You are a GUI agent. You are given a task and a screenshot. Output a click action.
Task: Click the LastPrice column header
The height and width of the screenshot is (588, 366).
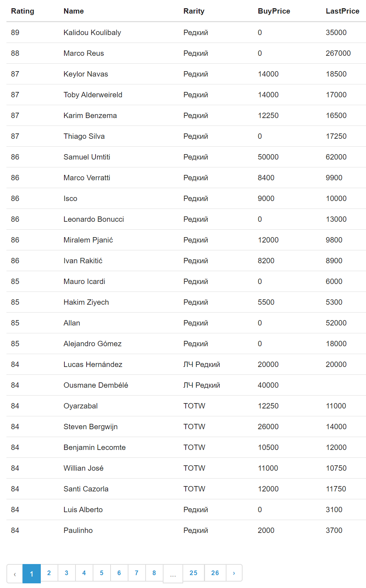pos(342,11)
